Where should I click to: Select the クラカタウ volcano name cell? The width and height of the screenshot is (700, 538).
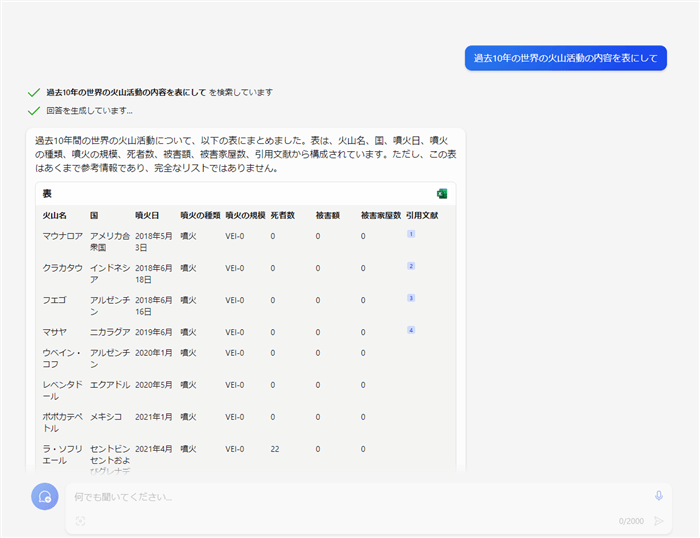tap(62, 268)
